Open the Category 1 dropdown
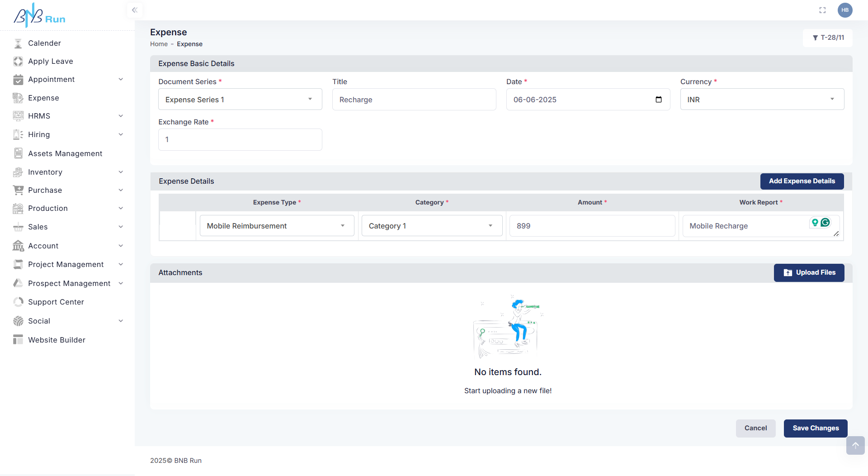The width and height of the screenshot is (868, 476). coord(431,226)
